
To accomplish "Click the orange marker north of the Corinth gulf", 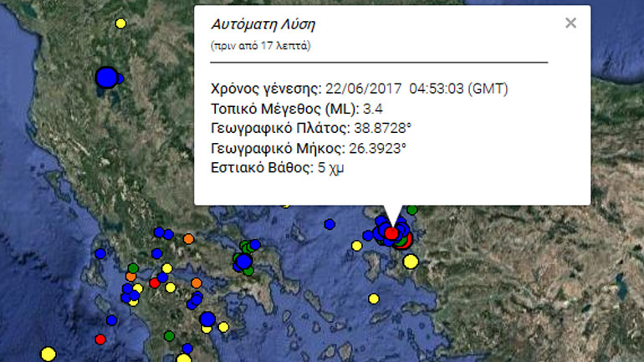I will point(188,238).
